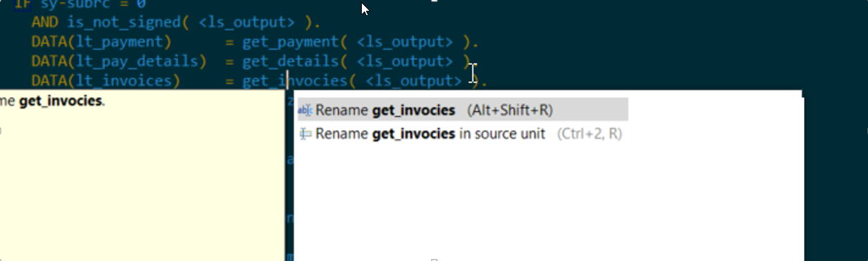The width and height of the screenshot is (868, 261).
Task: Click the yellow tooltip description text
Action: click(52, 101)
